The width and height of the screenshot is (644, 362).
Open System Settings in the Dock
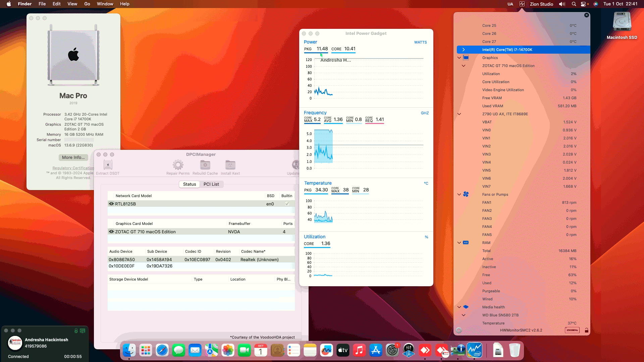[392, 351]
